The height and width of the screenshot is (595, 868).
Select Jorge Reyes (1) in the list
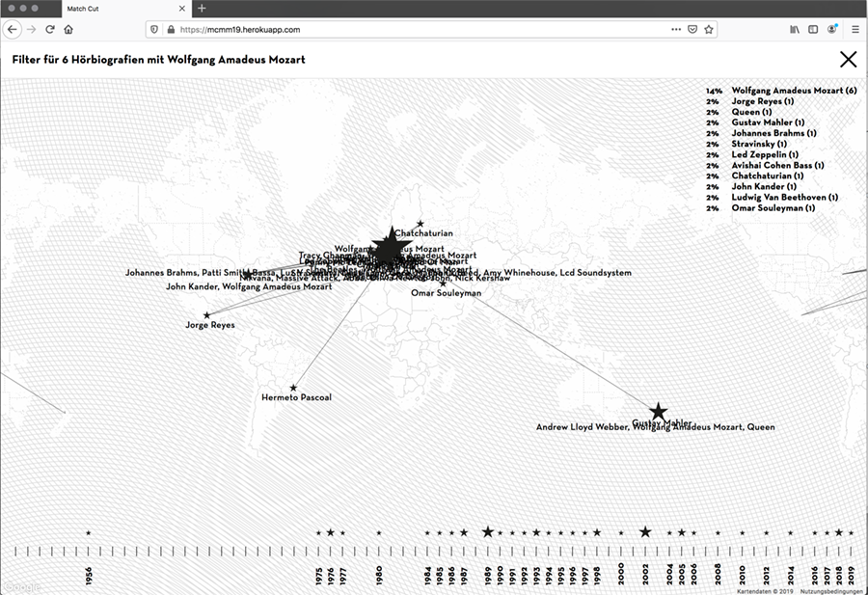pyautogui.click(x=762, y=101)
